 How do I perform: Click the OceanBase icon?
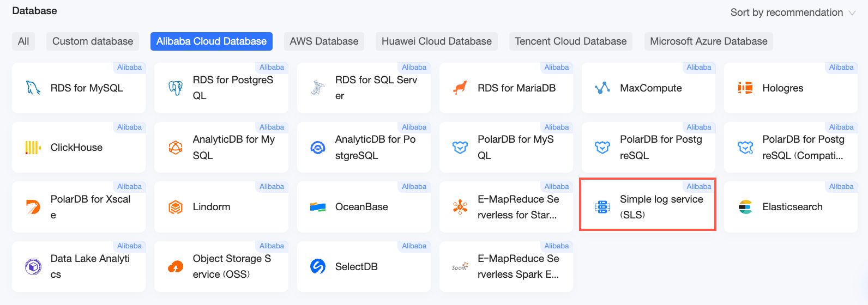point(318,207)
